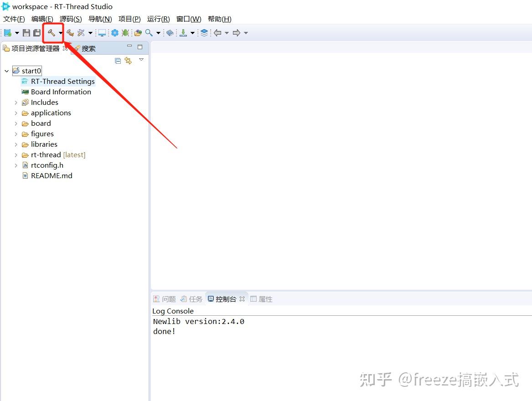532x401 pixels.
Task: Collapse All in Project Explorer
Action: click(118, 60)
